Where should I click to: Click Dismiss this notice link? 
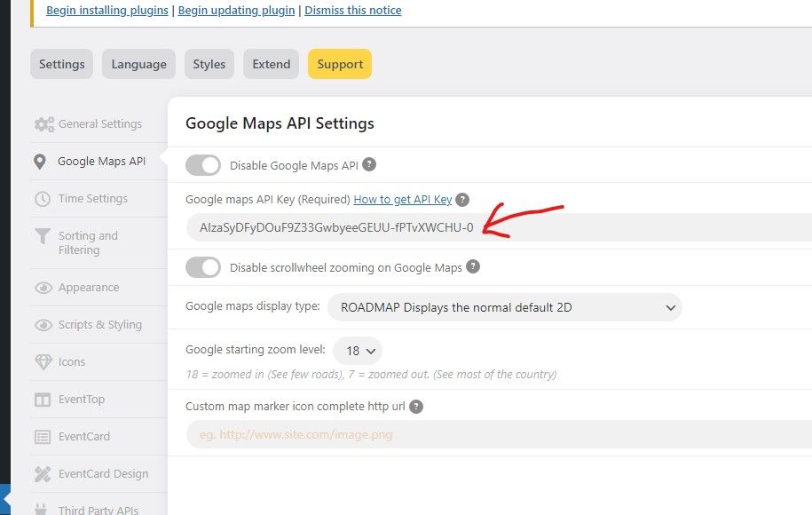point(352,11)
